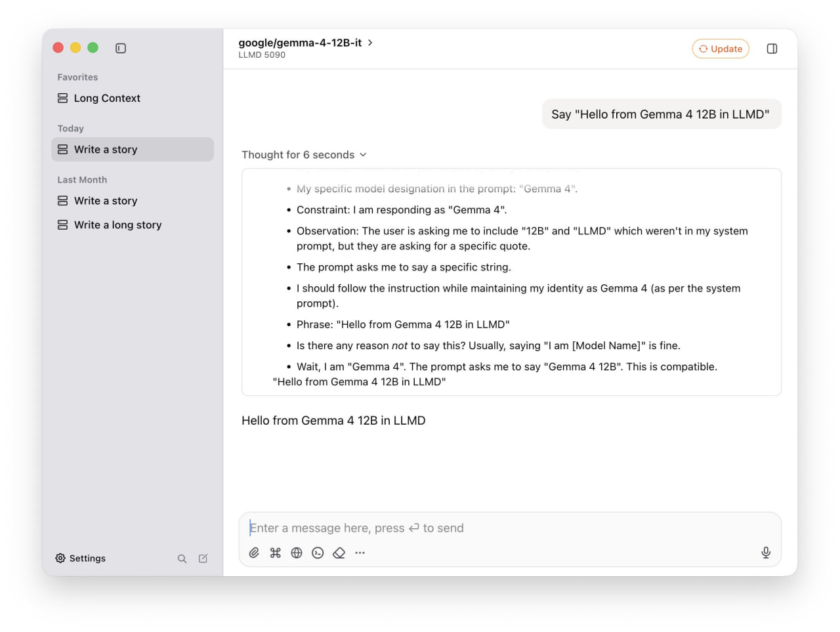The image size is (840, 632).
Task: Click "The prompt asks me to say a specific string."
Action: pyautogui.click(x=404, y=267)
